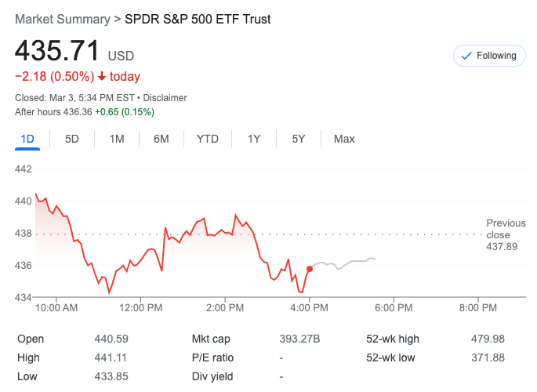Image resolution: width=537 pixels, height=392 pixels.
Task: Click the SPDR S&P 500 ETF Trust title
Action: pyautogui.click(x=198, y=19)
